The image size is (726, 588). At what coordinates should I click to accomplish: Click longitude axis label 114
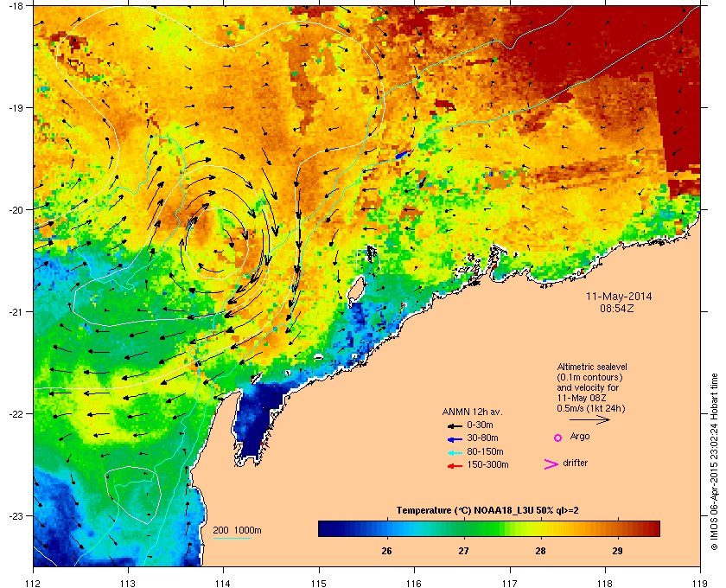[x=223, y=584]
